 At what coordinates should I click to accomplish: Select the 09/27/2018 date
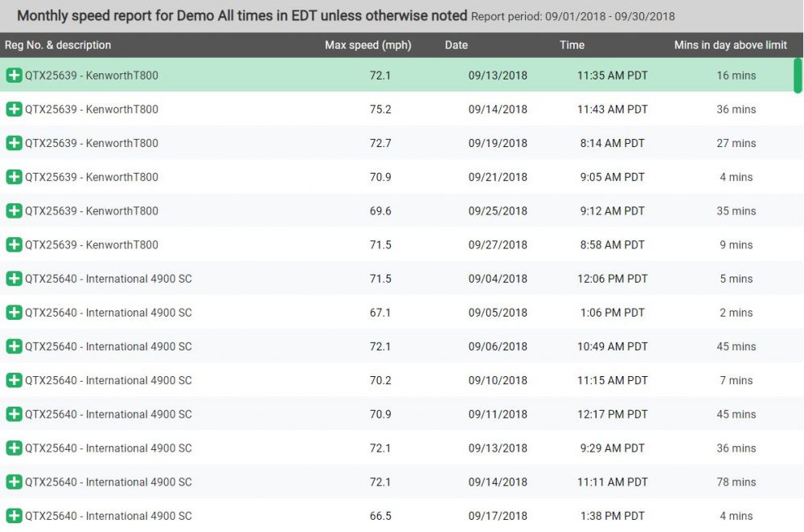(x=498, y=244)
